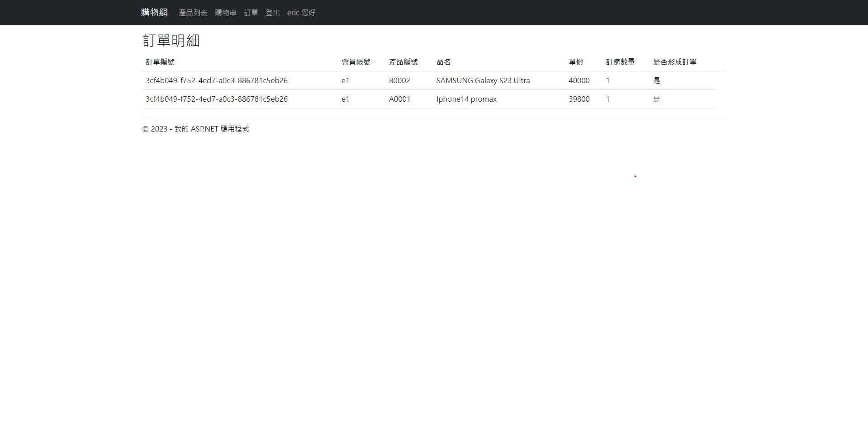Click 登出 to sign out
The width and height of the screenshot is (868, 423).
pos(272,13)
